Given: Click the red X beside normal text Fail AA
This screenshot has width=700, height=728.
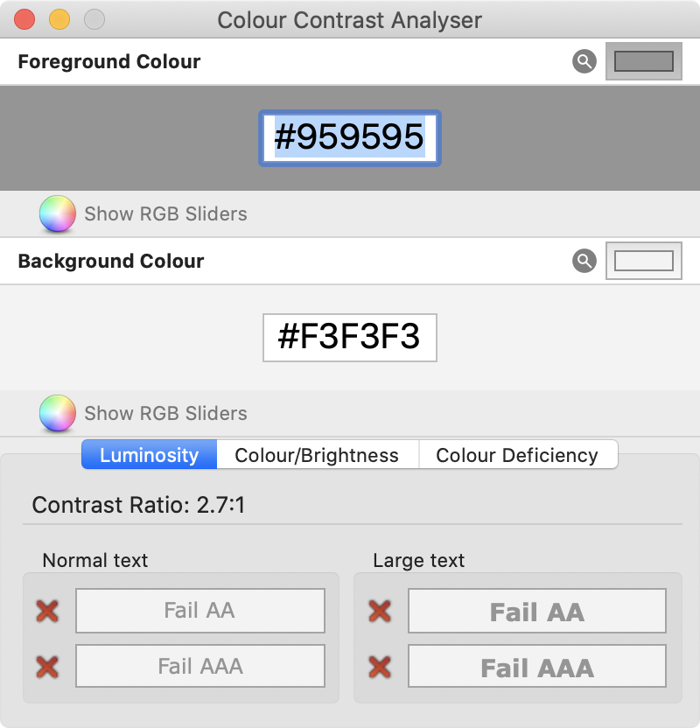Looking at the screenshot, I should tap(46, 611).
